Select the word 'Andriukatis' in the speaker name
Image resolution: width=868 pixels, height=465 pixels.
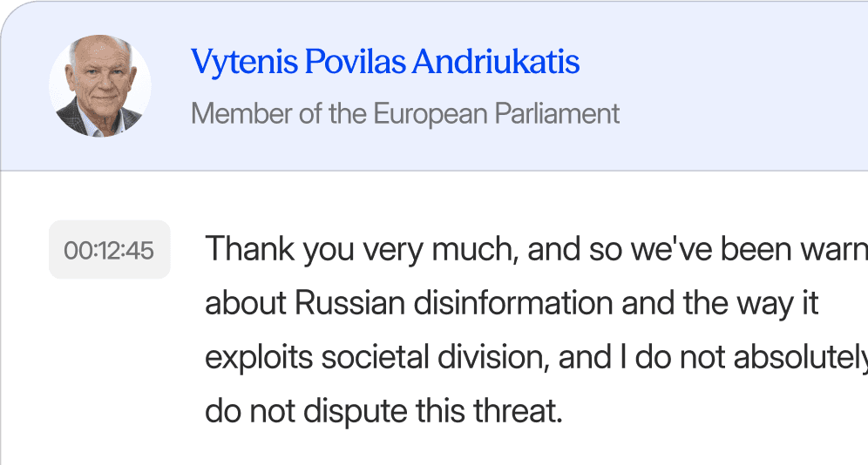tap(496, 61)
